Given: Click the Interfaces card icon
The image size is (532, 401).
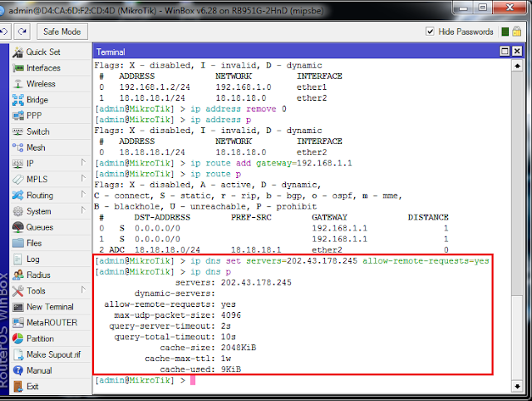Looking at the screenshot, I should coord(17,68).
